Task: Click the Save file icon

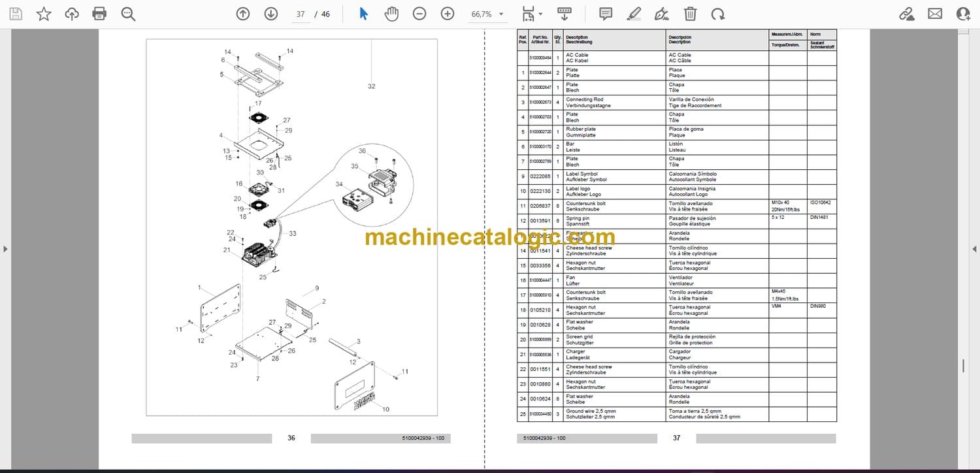Action: point(16,14)
